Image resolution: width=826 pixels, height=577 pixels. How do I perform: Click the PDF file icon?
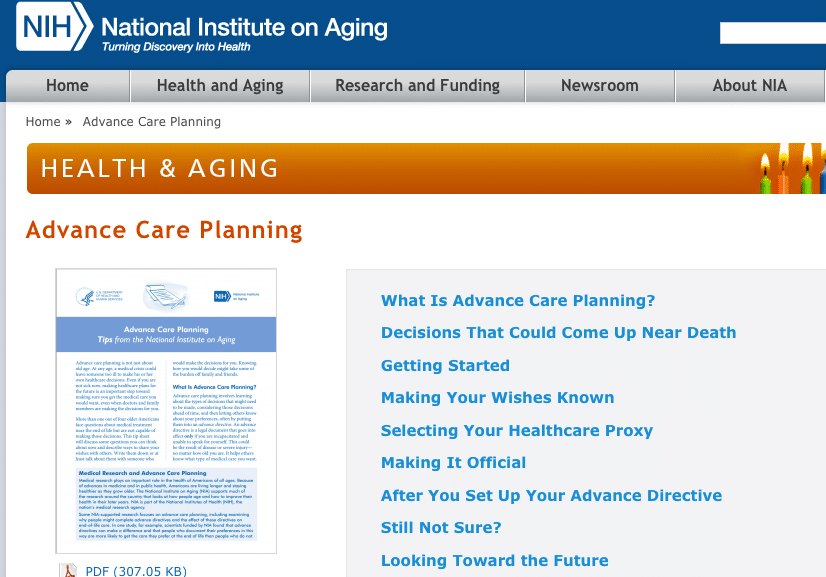[68, 570]
